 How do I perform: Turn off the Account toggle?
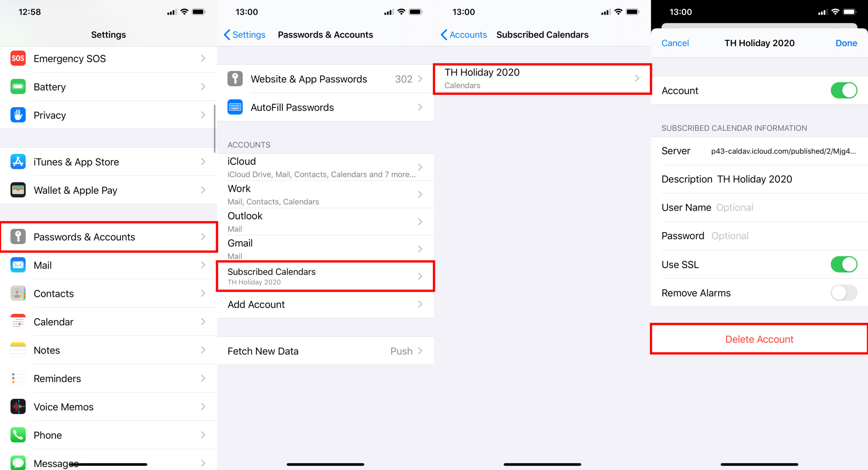[x=844, y=91]
